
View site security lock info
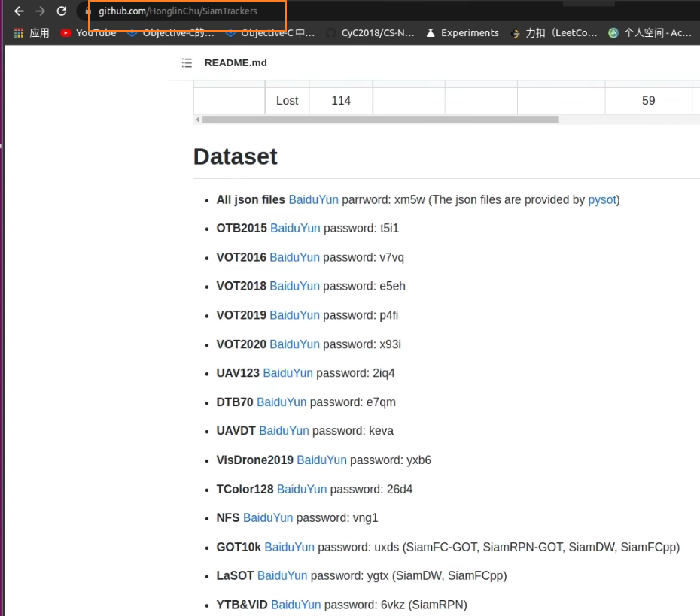[88, 11]
